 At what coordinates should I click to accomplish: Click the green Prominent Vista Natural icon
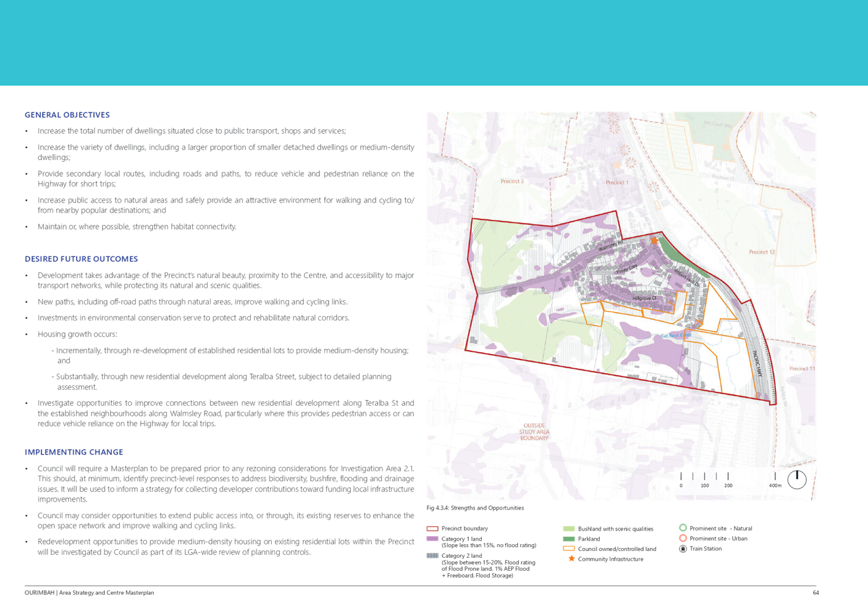[x=683, y=528]
